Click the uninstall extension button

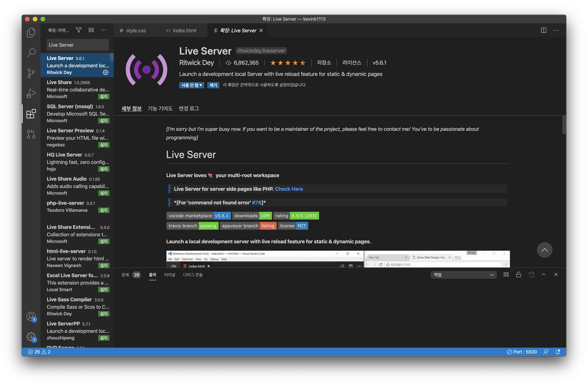point(213,85)
